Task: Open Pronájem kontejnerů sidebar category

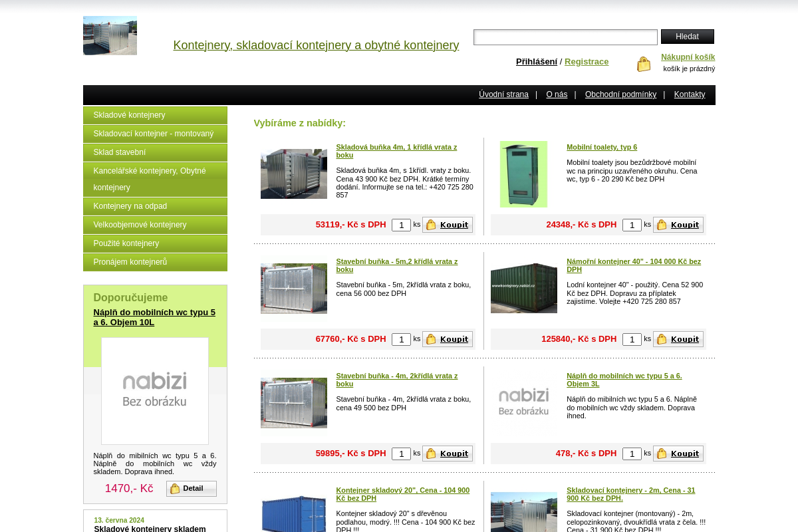Action: 155,262
